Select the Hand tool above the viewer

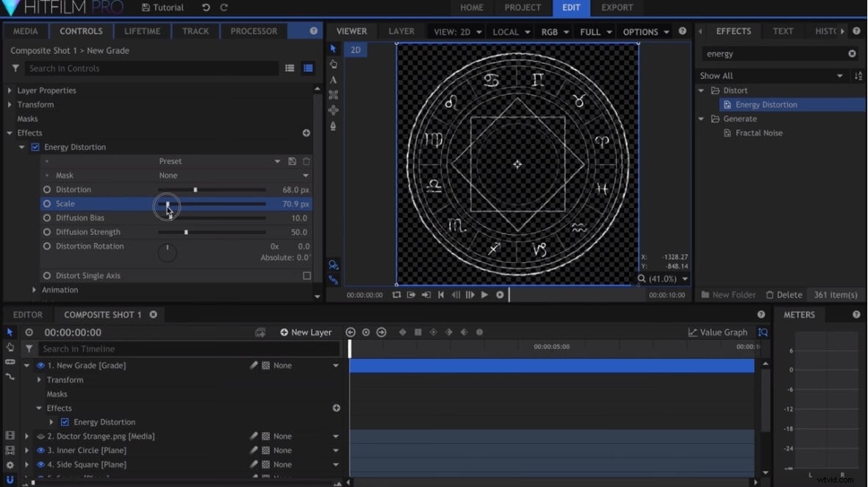tap(334, 64)
